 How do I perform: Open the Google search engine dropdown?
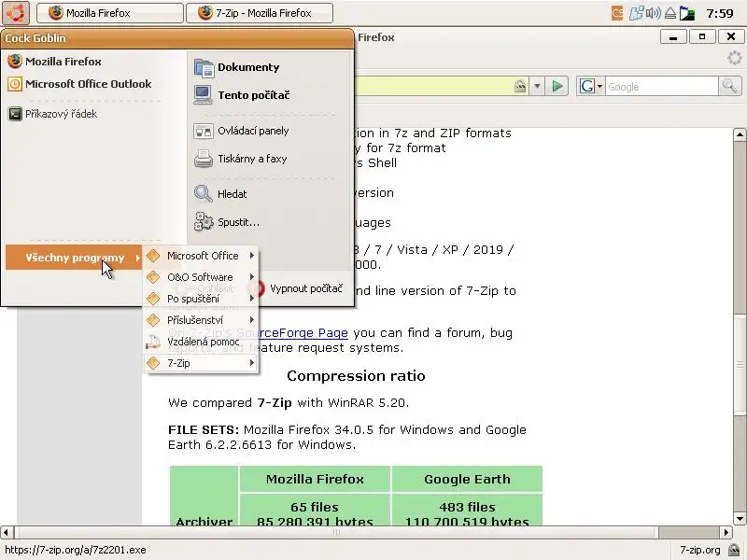(x=591, y=86)
